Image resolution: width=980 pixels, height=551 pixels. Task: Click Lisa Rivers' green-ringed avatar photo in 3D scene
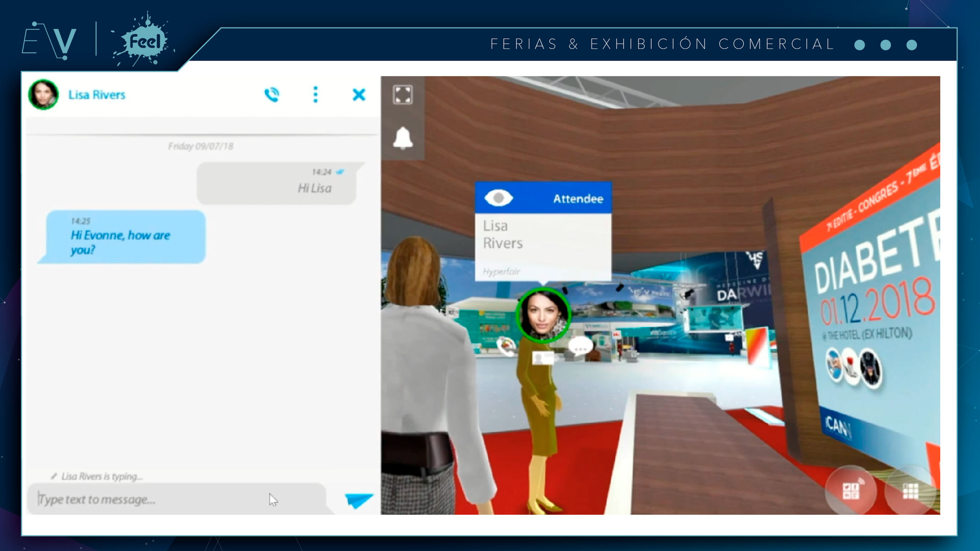click(x=543, y=315)
